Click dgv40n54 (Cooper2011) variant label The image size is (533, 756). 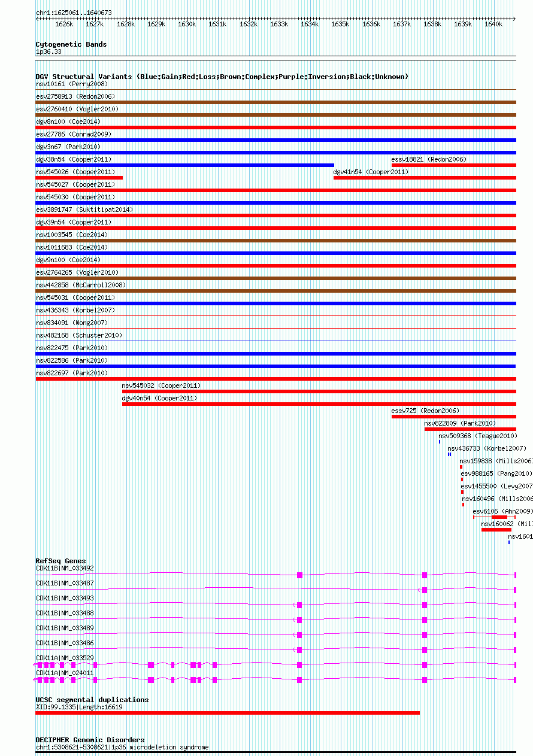(x=159, y=398)
